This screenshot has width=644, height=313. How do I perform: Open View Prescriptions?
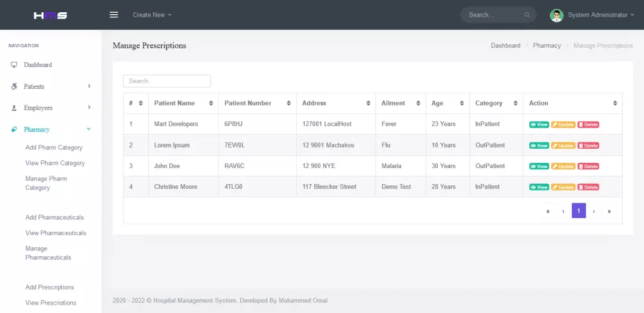click(x=51, y=303)
